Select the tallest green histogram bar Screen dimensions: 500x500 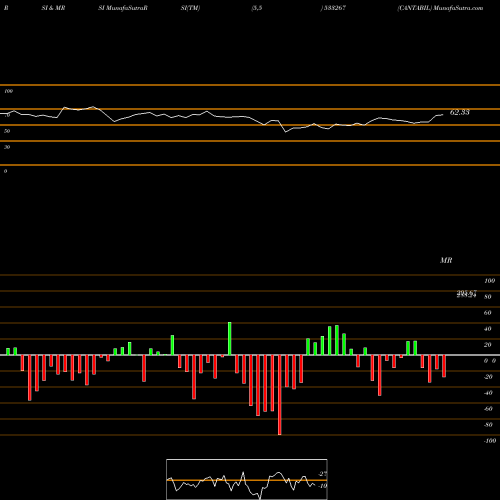pos(230,338)
